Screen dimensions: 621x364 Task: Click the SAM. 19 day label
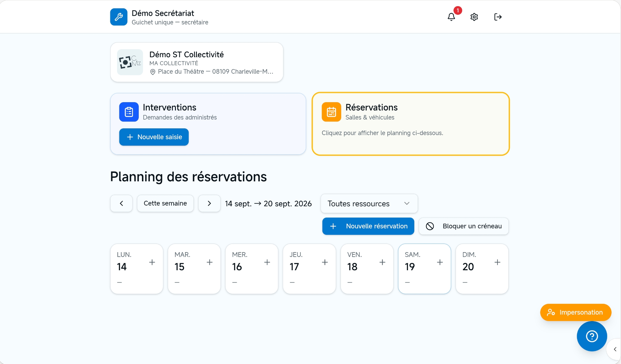coord(412,262)
